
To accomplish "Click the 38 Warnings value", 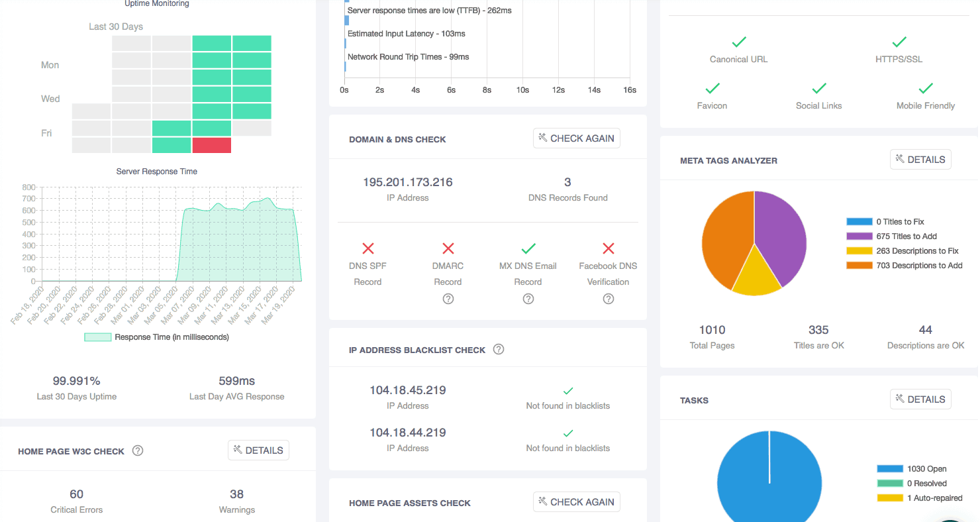I will tap(237, 494).
